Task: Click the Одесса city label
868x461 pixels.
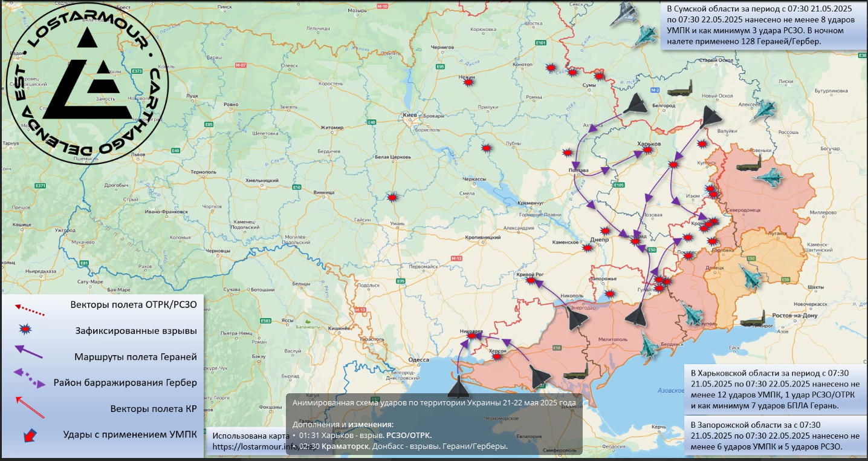Action: click(x=418, y=359)
